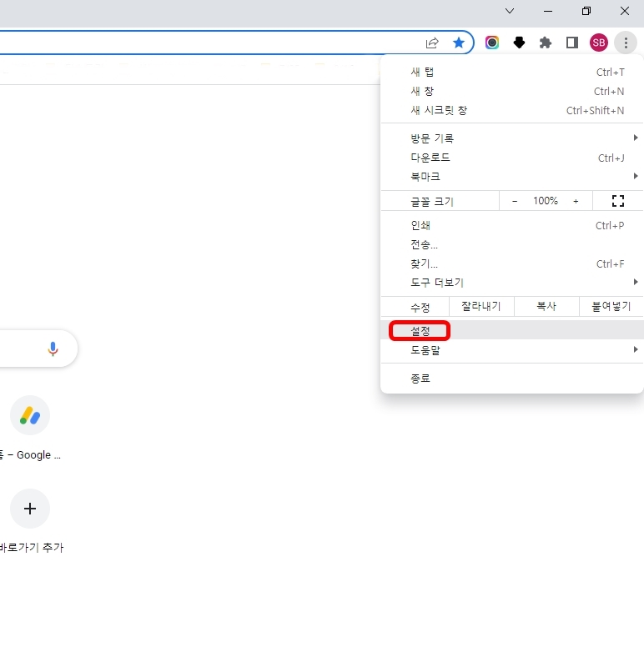Screen dimensions: 644x652
Task: Select 새 탭 menu item
Action: (x=512, y=72)
